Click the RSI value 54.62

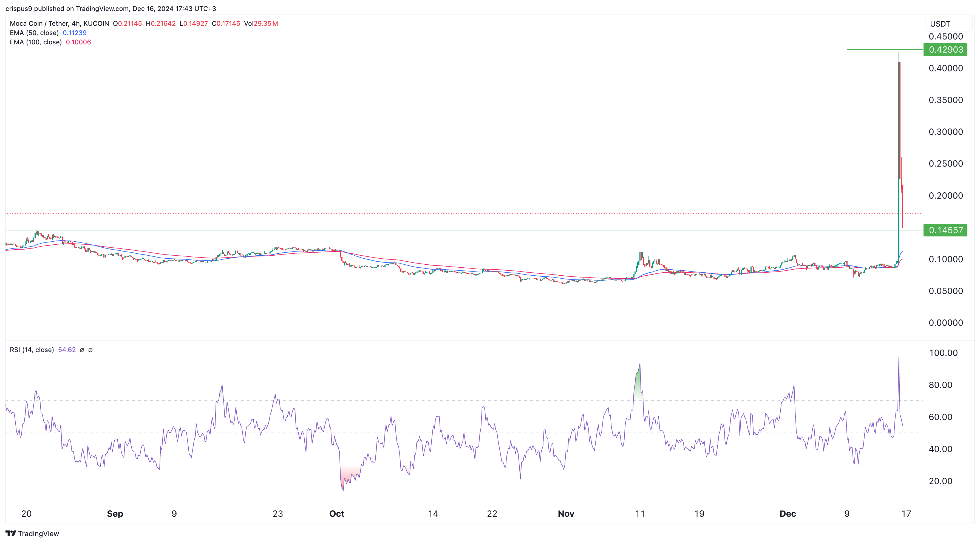[67, 350]
